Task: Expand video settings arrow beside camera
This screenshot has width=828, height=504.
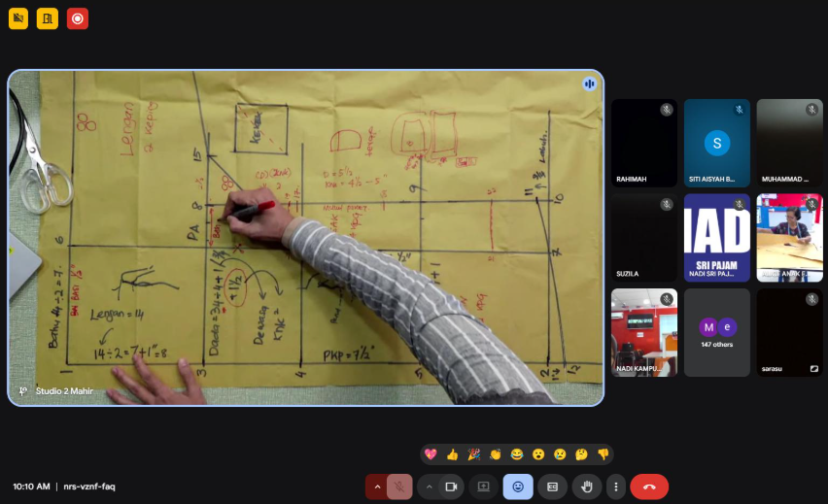Action: click(429, 486)
